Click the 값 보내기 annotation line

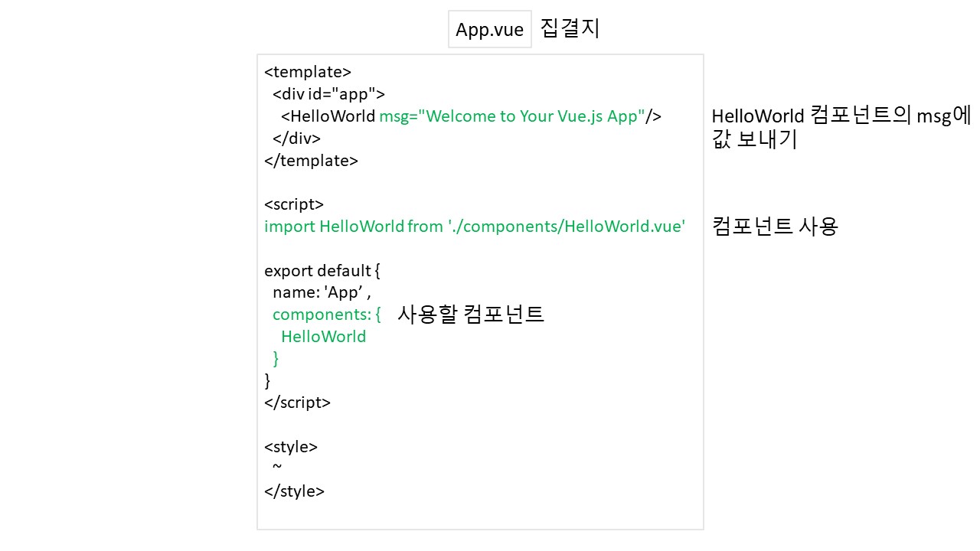pyautogui.click(x=755, y=141)
